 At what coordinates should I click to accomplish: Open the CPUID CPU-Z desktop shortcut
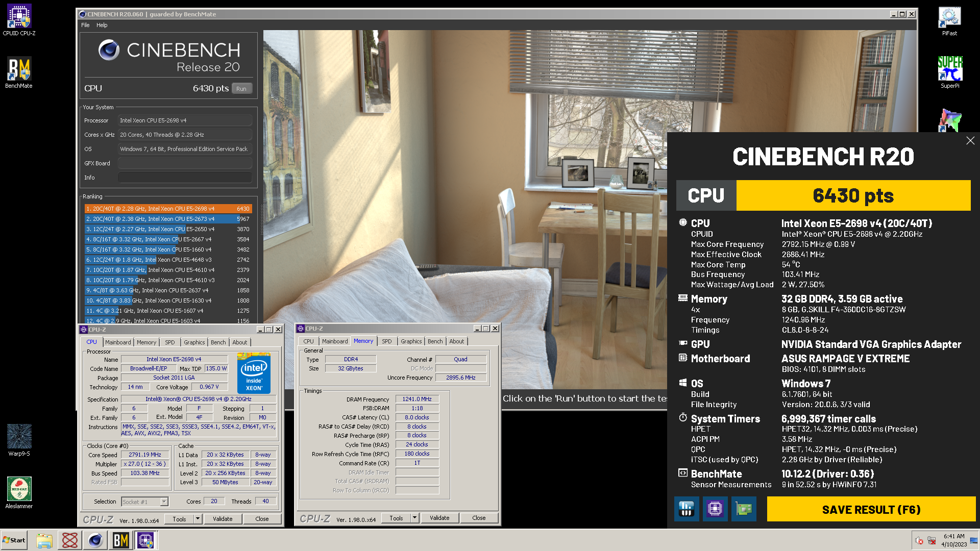coord(19,20)
